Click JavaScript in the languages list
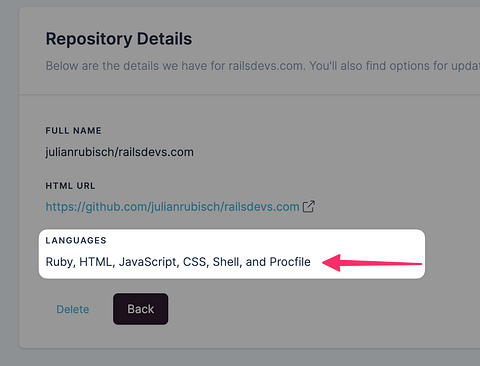 (149, 262)
